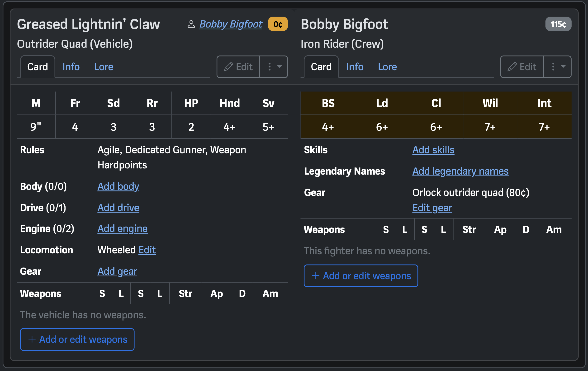This screenshot has height=371, width=588.
Task: Click the Greased Lightnin' Claw title
Action: (x=88, y=24)
